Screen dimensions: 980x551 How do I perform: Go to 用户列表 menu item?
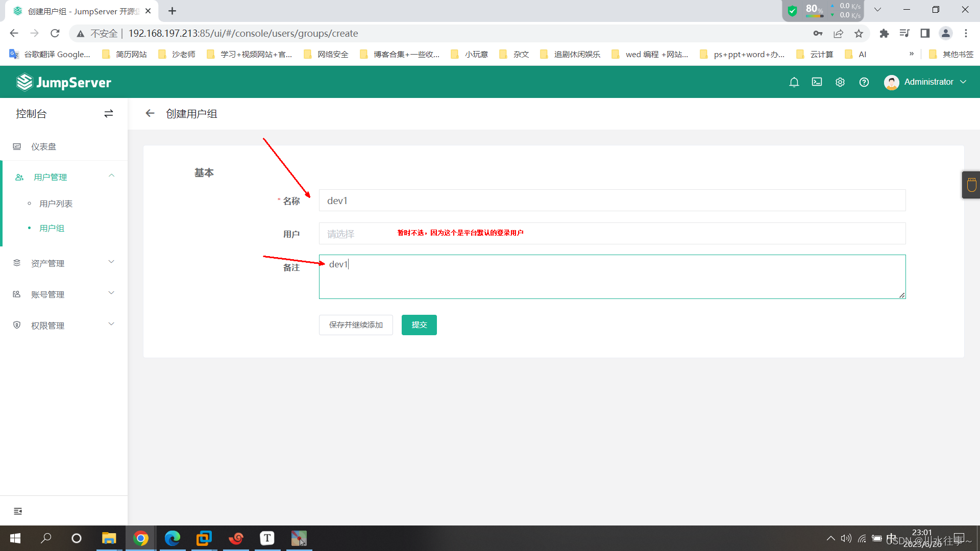[x=56, y=204]
